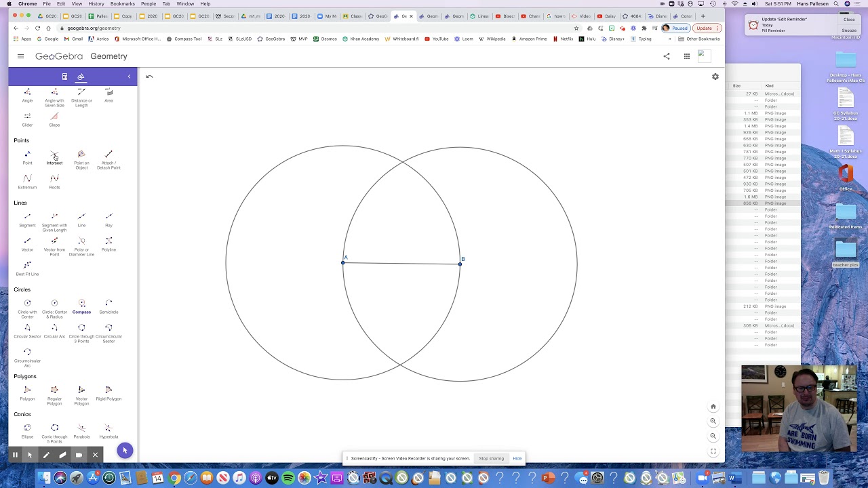The height and width of the screenshot is (488, 868).
Task: Switch to the Tools panel tab
Action: tap(81, 77)
